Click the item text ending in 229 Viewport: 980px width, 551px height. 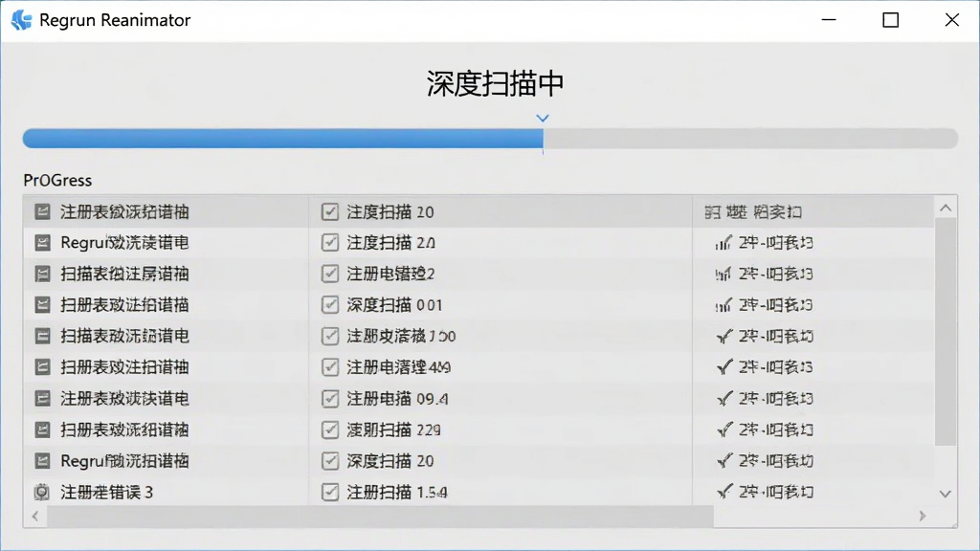pyautogui.click(x=393, y=430)
